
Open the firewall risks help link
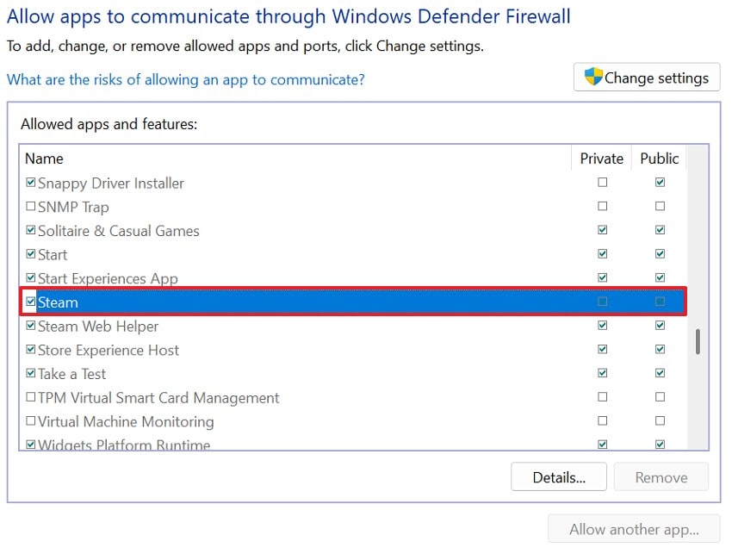tap(185, 79)
